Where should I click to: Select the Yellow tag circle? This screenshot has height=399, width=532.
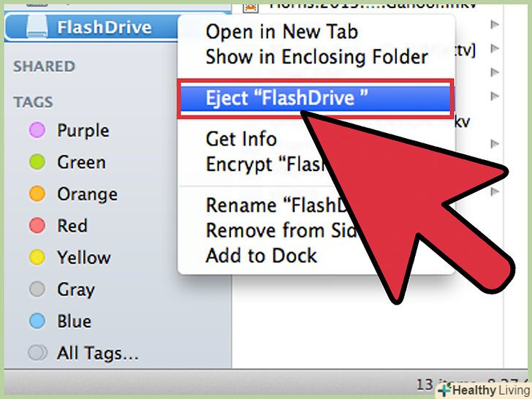(x=37, y=257)
